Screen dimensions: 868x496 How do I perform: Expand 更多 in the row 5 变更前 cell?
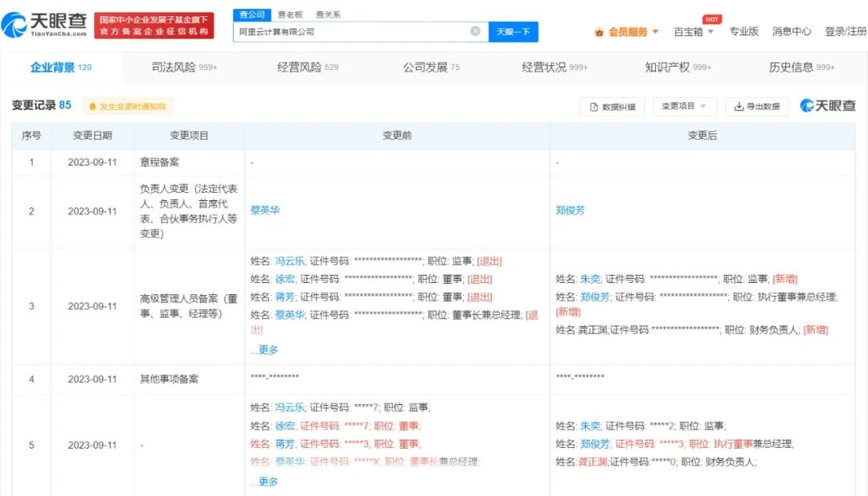(268, 482)
